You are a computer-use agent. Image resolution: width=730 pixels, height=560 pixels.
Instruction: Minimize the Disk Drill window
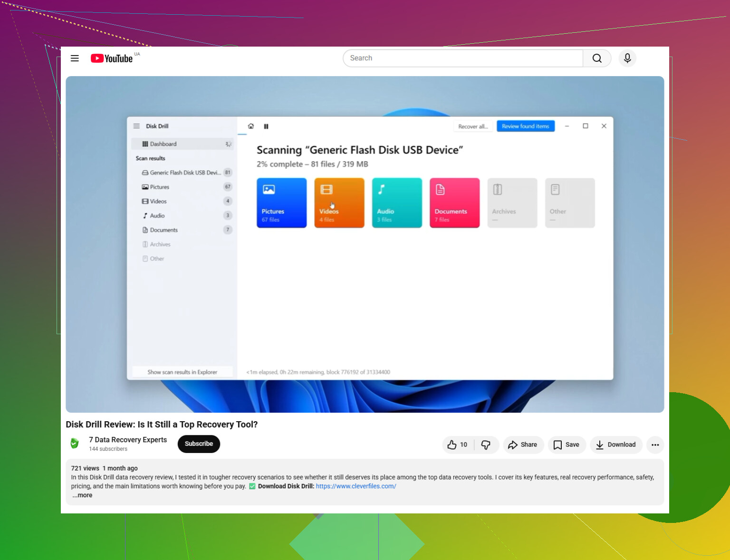coord(567,126)
